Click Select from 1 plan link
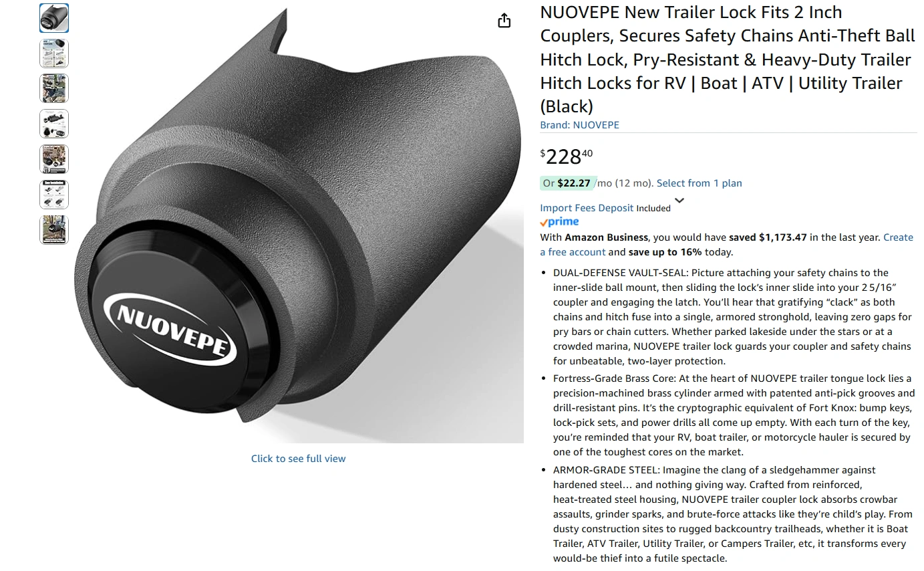Viewport: 924px width, 571px height. (700, 183)
